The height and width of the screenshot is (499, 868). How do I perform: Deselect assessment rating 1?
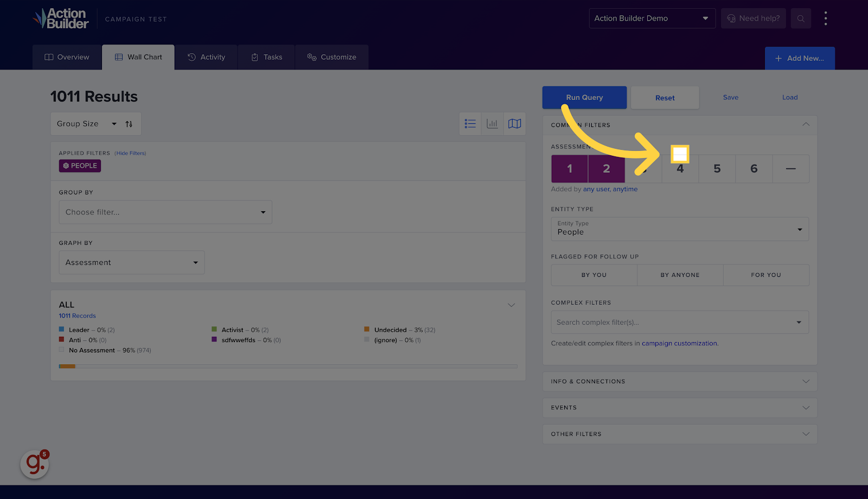point(569,169)
